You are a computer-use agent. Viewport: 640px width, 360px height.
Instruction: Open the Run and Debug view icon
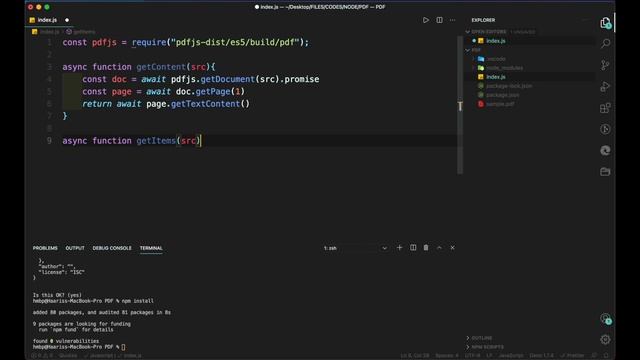[605, 87]
